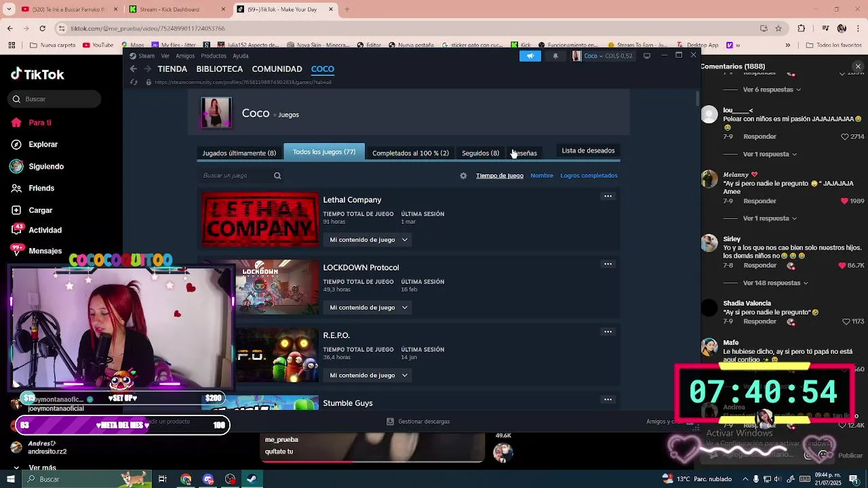Screen dimensions: 868x488
Task: Open Steam notifications bell
Action: (555, 56)
